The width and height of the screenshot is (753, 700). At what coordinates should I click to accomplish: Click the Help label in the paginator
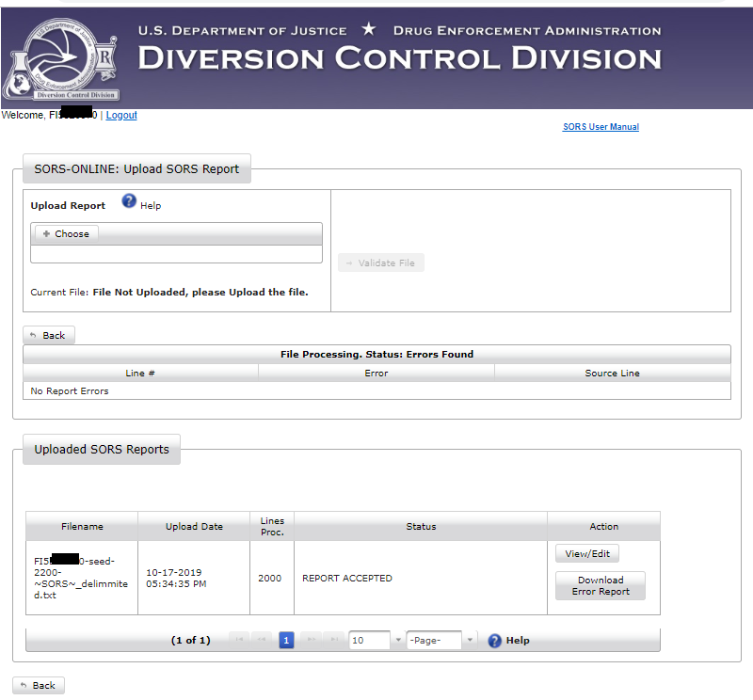518,641
